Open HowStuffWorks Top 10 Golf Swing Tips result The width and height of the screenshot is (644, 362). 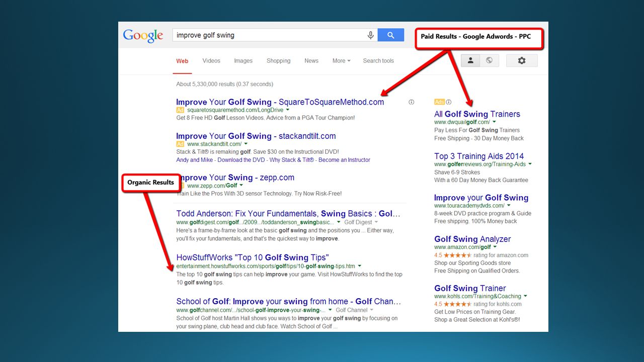tap(253, 257)
